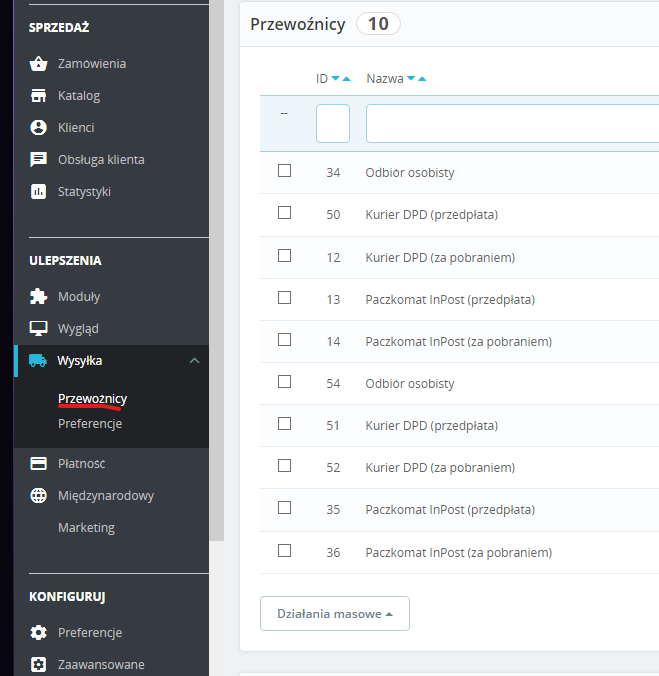Screen dimensions: 659x676
Task: Open Preferencje under Wysyłka
Action: (x=90, y=424)
